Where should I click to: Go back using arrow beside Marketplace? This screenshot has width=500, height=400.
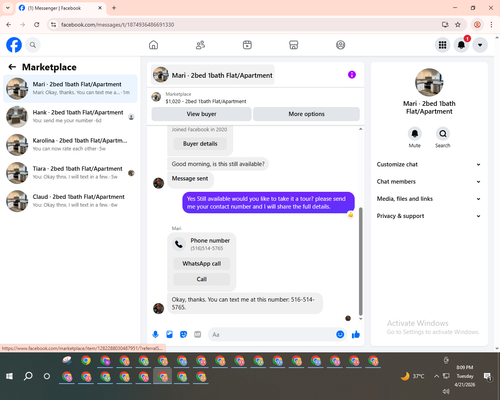pyautogui.click(x=12, y=67)
